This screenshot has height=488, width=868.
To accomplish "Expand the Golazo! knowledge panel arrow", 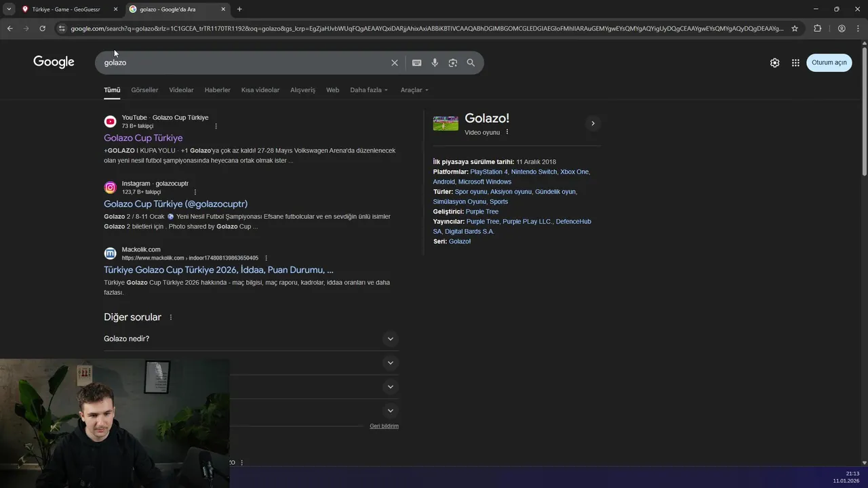I will pos(593,123).
